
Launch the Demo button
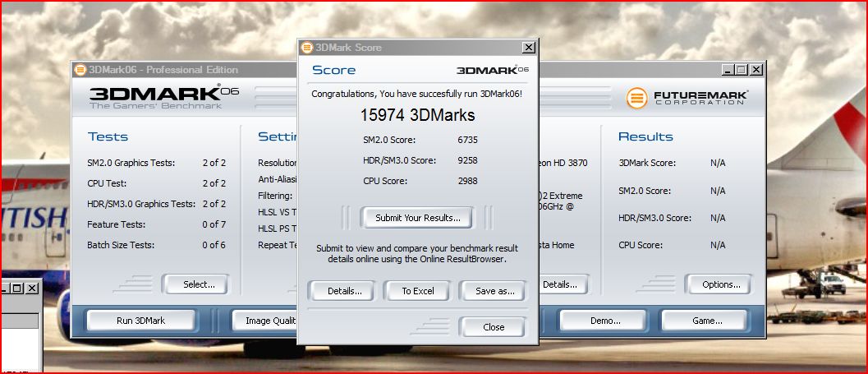coord(604,321)
